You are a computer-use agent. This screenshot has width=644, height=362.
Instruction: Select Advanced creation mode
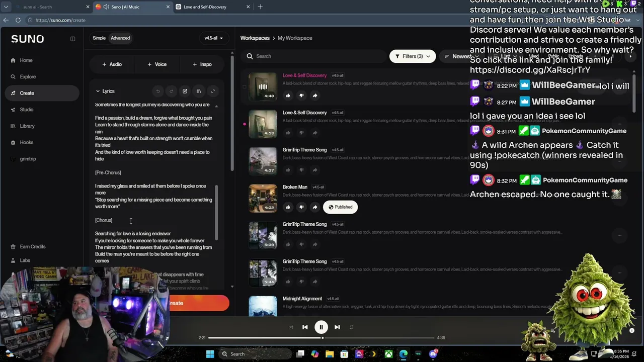(120, 38)
